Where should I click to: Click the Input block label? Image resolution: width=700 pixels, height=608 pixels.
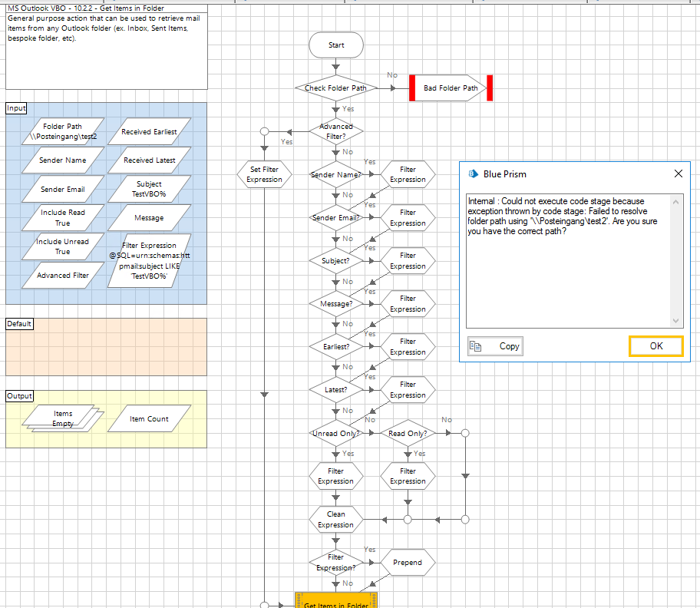[x=16, y=108]
